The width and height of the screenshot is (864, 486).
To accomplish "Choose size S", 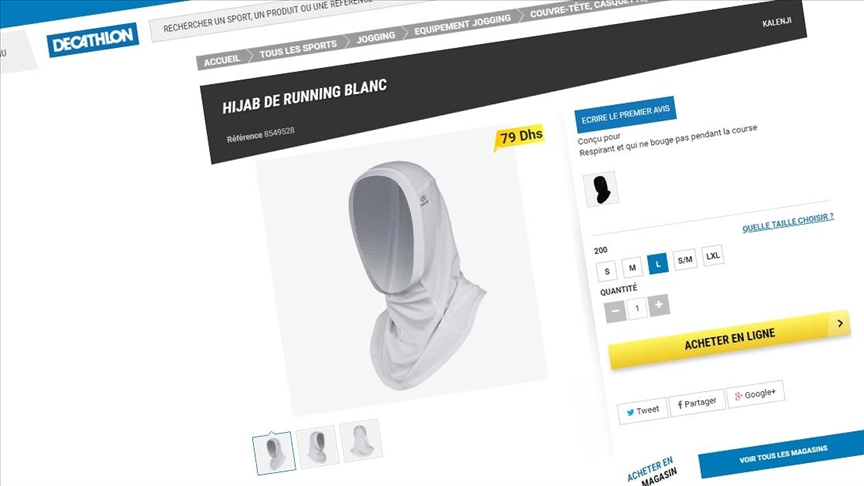I will [607, 271].
